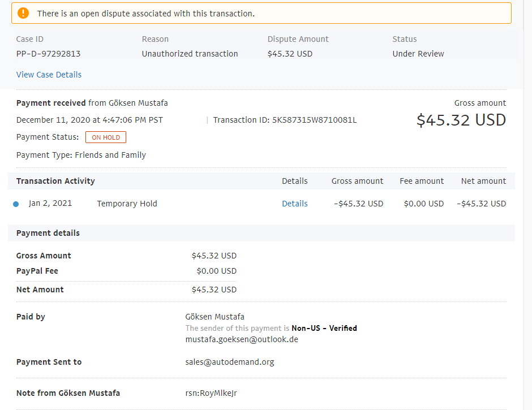The height and width of the screenshot is (410, 532).
Task: Click the "Temporary Hold" activity description
Action: 127,204
